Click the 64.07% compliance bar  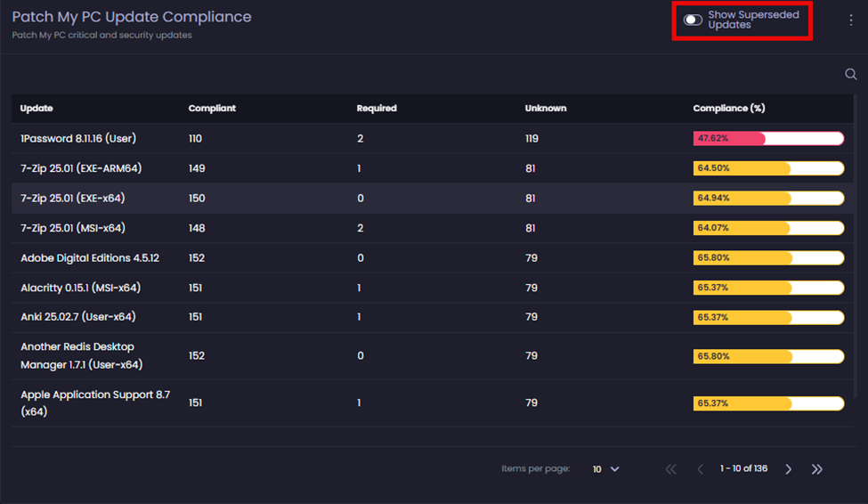[x=768, y=228]
